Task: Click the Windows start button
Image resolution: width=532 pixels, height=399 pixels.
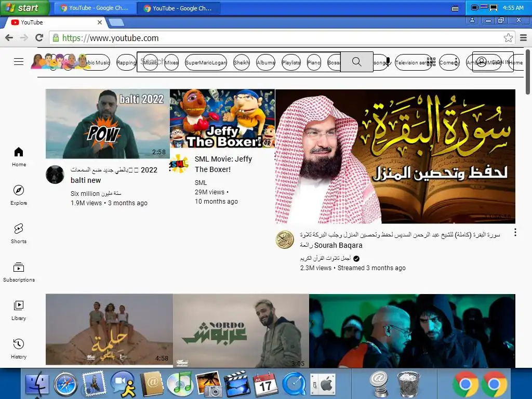Action: click(x=25, y=8)
